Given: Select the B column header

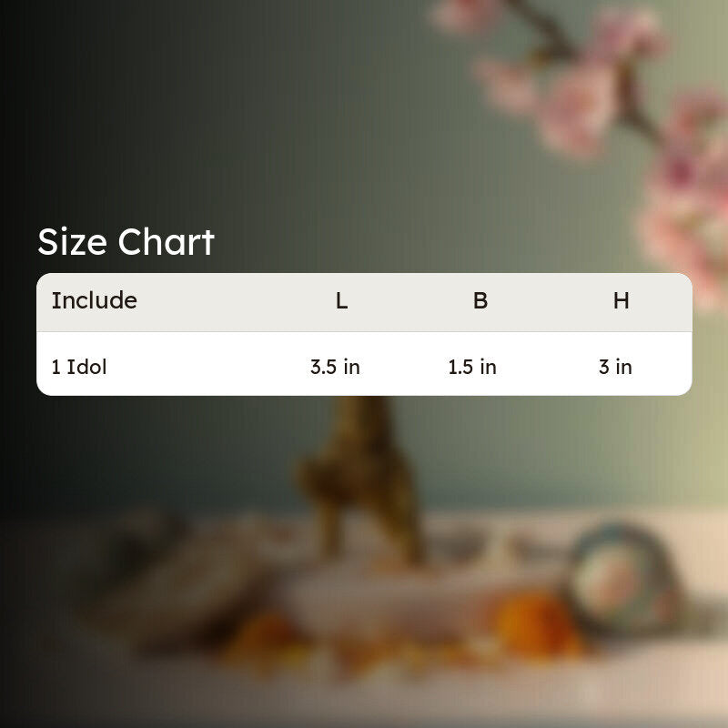Looking at the screenshot, I should (480, 301).
